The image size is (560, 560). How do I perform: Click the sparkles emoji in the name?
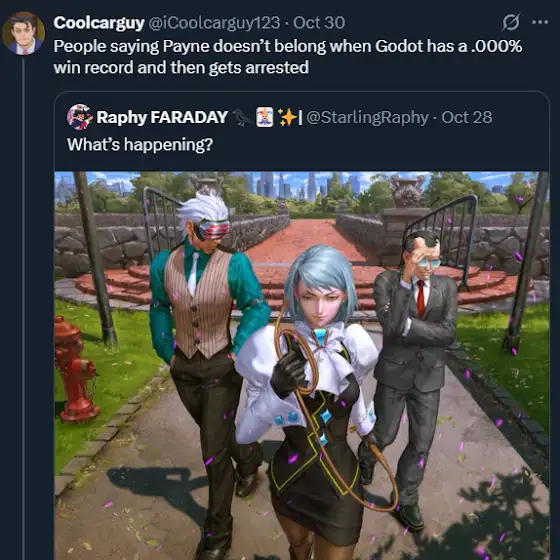point(287,117)
